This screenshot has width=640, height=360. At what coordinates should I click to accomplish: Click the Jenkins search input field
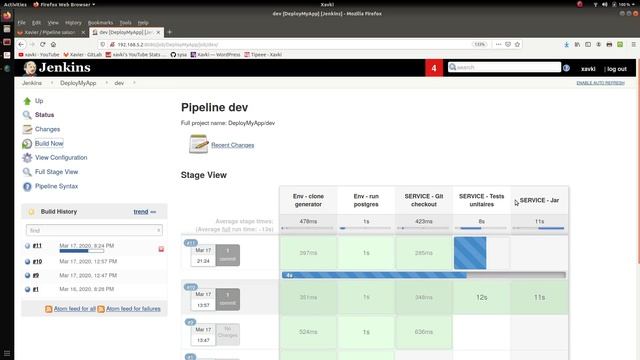tap(504, 67)
